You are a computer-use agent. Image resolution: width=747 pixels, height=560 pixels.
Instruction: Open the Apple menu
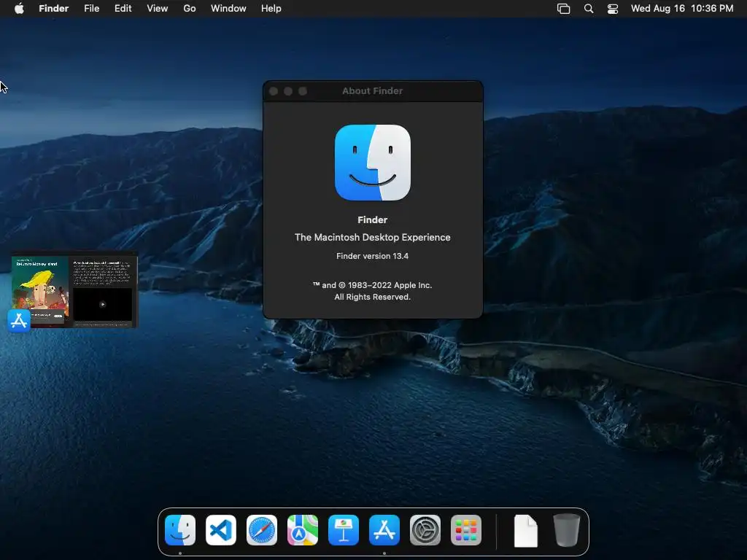(x=19, y=9)
